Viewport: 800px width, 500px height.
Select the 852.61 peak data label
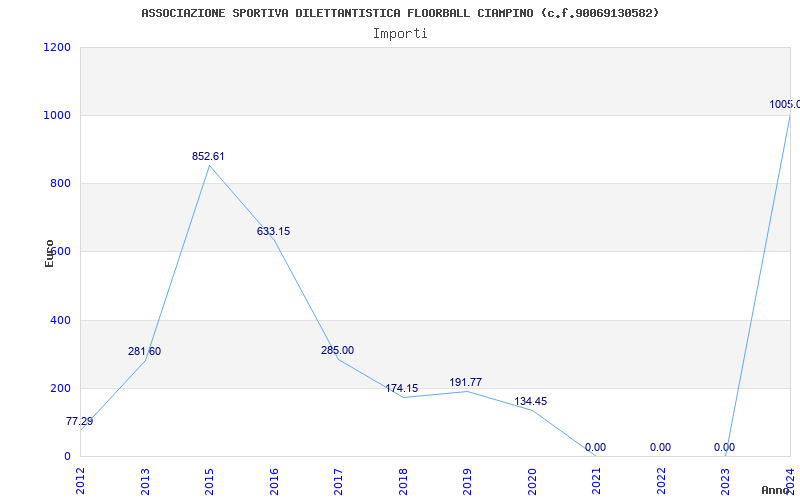(208, 157)
